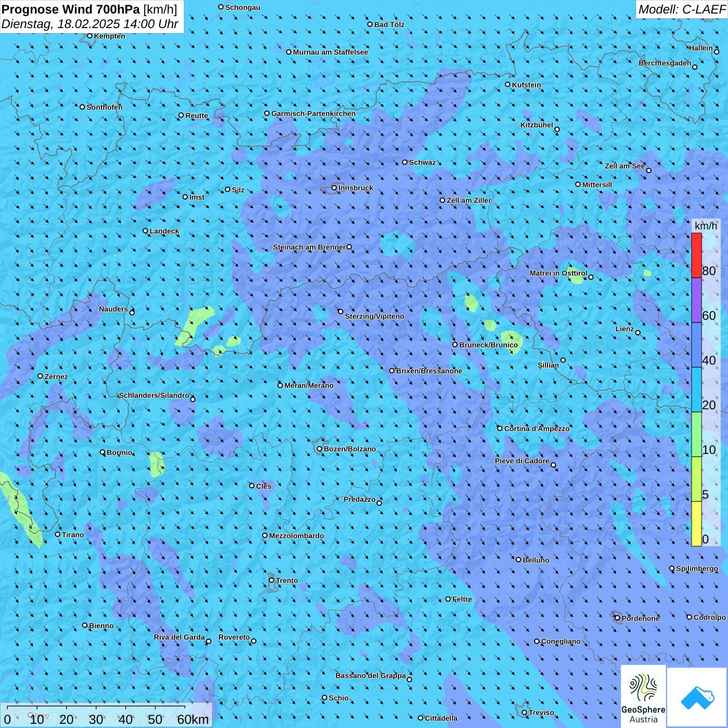Image resolution: width=728 pixels, height=728 pixels.
Task: Click the 'Codroipo' label
Action: tap(710, 617)
